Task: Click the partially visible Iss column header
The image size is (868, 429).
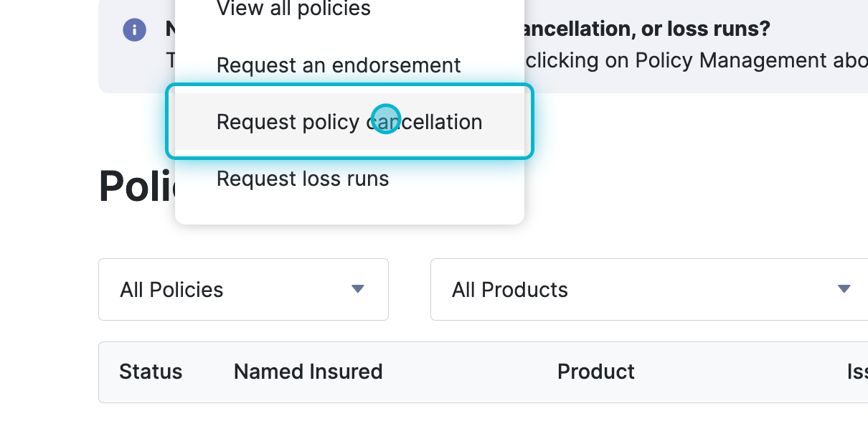Action: point(857,372)
